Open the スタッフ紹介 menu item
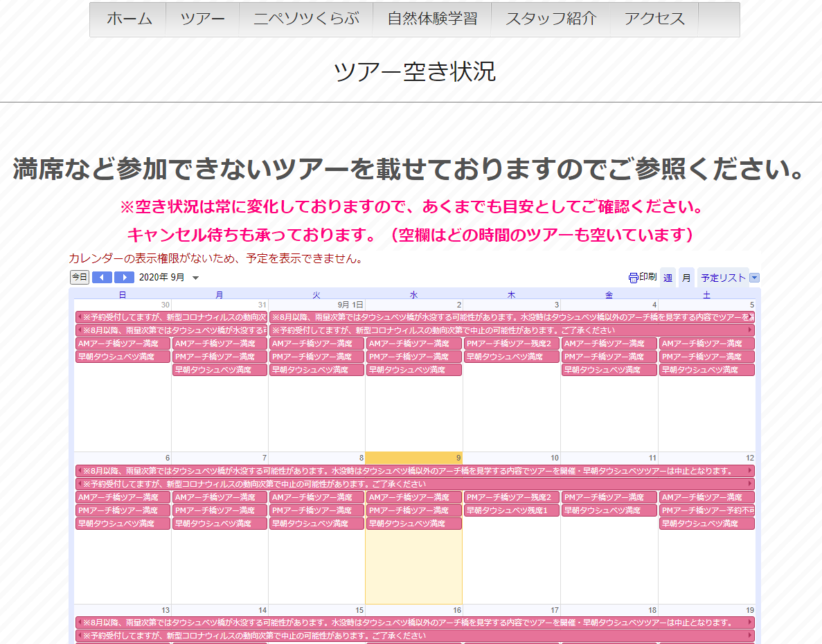Viewport: 822px width, 644px height. (x=551, y=19)
